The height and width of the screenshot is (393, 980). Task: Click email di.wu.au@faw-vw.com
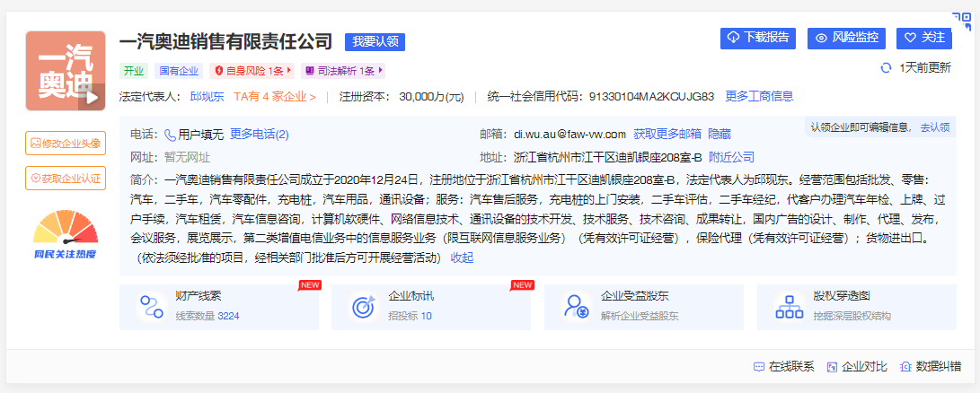click(570, 134)
